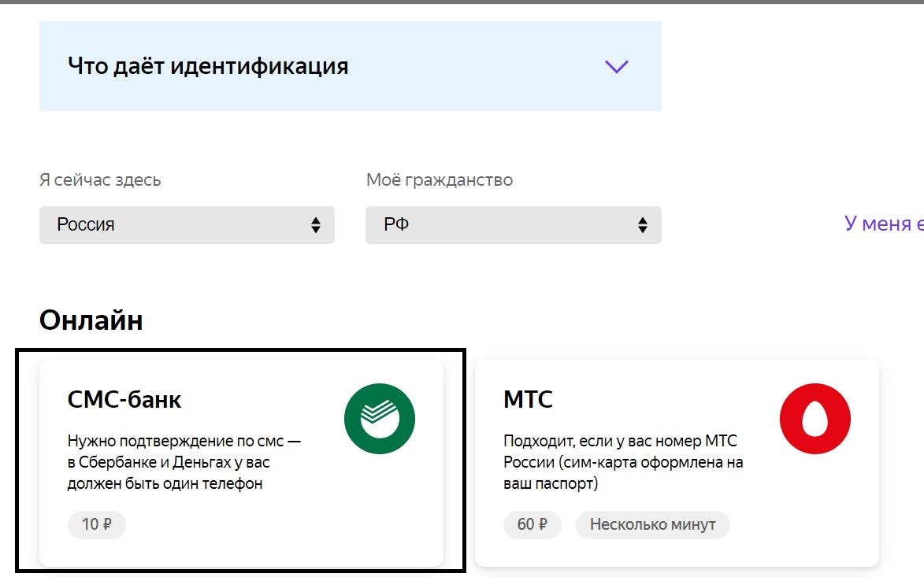
Task: Click the "Что даёт идентификация" heading
Action: [x=208, y=66]
